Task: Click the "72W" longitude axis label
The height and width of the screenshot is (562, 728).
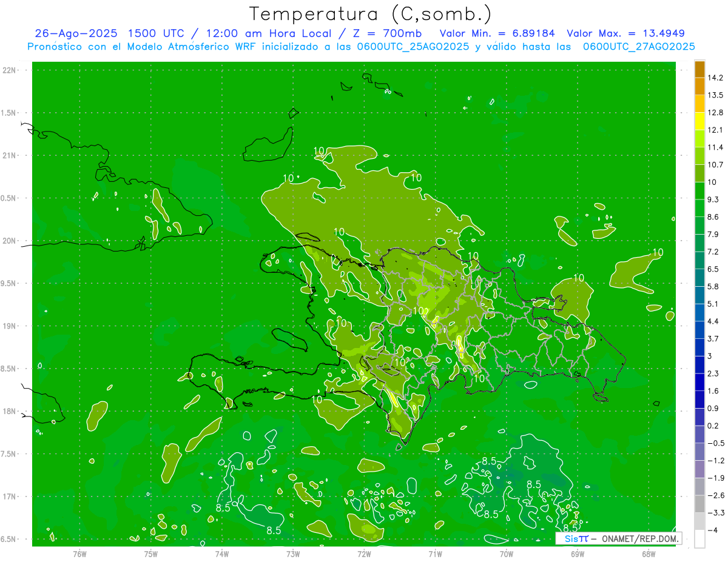Action: [364, 554]
